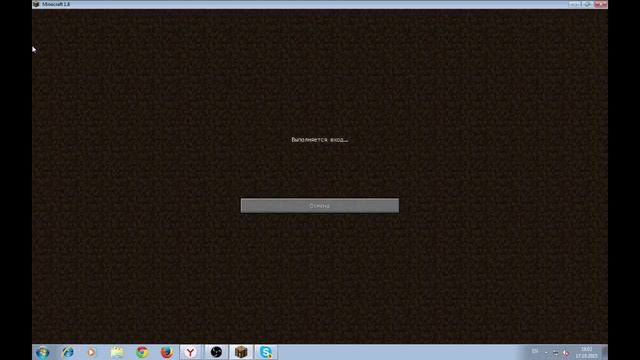
Task: Minimize the Minecraft 1.8 window
Action: [x=574, y=4]
